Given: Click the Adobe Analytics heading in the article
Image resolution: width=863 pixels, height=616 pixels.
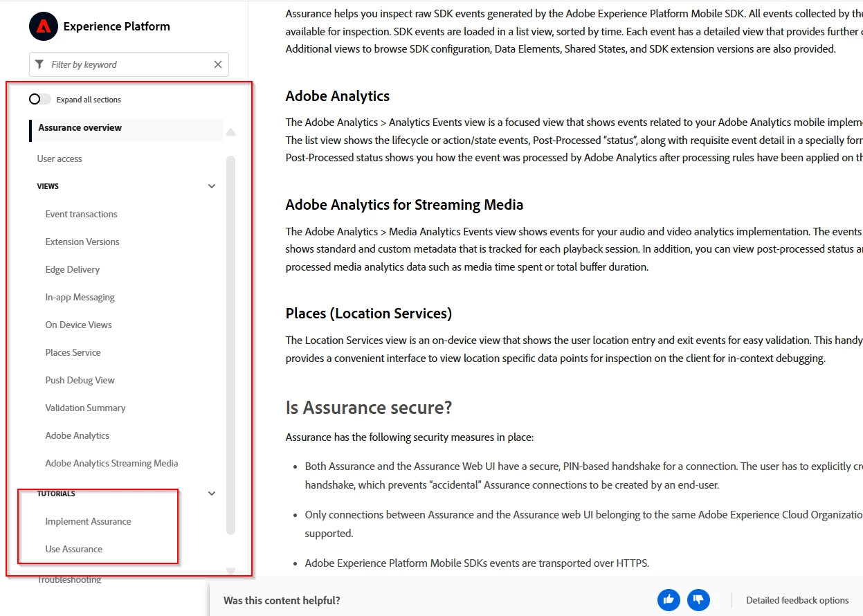Looking at the screenshot, I should [338, 96].
